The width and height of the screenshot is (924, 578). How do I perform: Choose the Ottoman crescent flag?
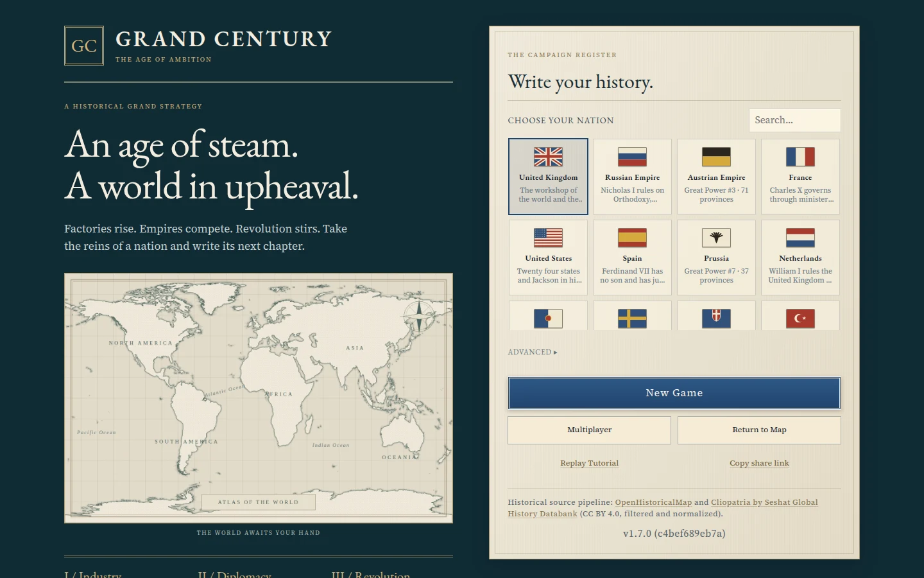pos(800,319)
